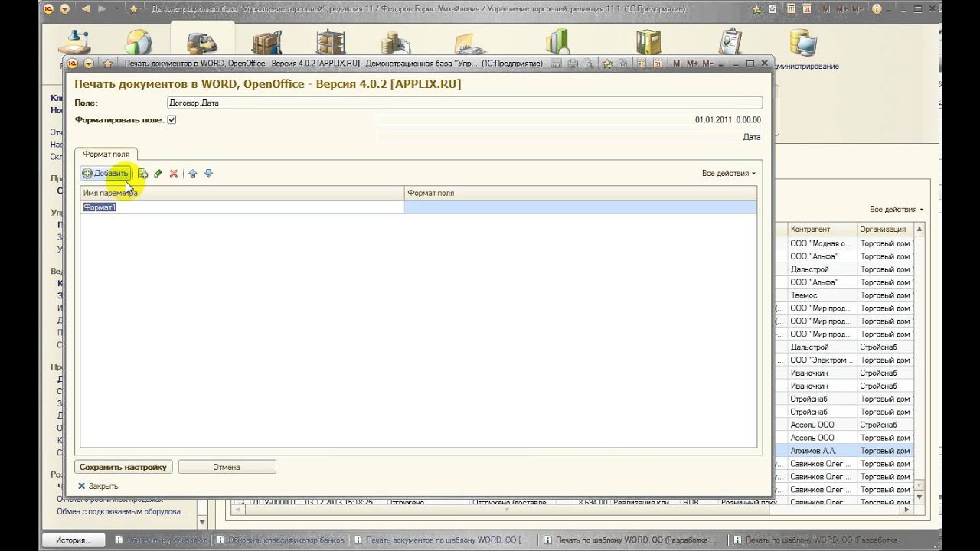This screenshot has width=980, height=551.
Task: Click the green pencil edit icon
Action: pyautogui.click(x=158, y=174)
